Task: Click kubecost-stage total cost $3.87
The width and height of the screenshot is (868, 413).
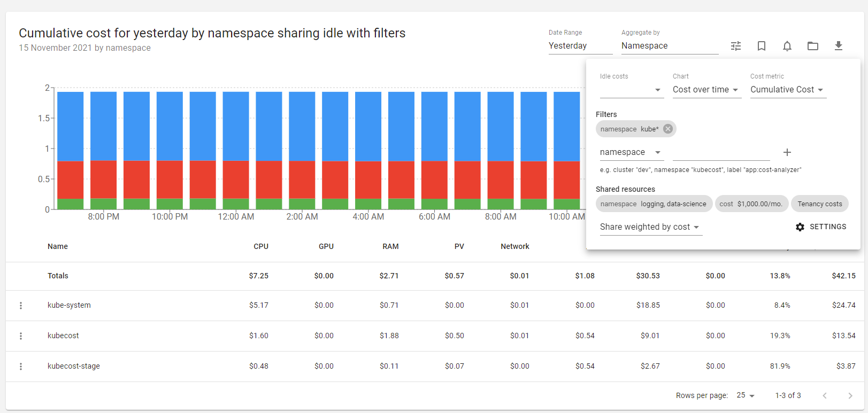Action: click(846, 366)
